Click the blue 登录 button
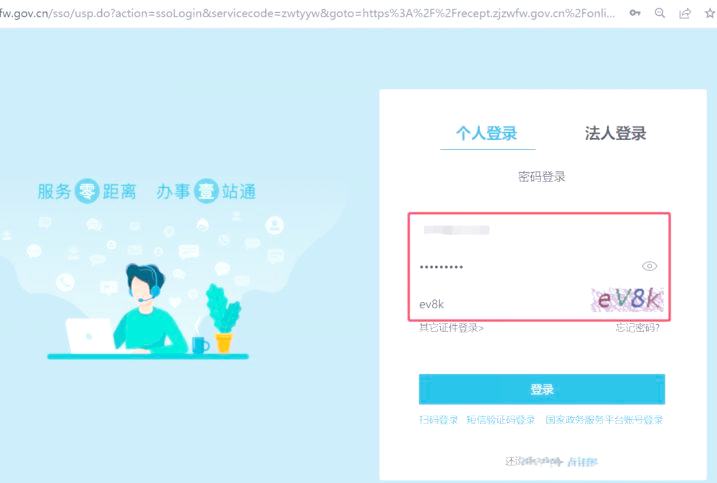This screenshot has height=483, width=717. [542, 389]
